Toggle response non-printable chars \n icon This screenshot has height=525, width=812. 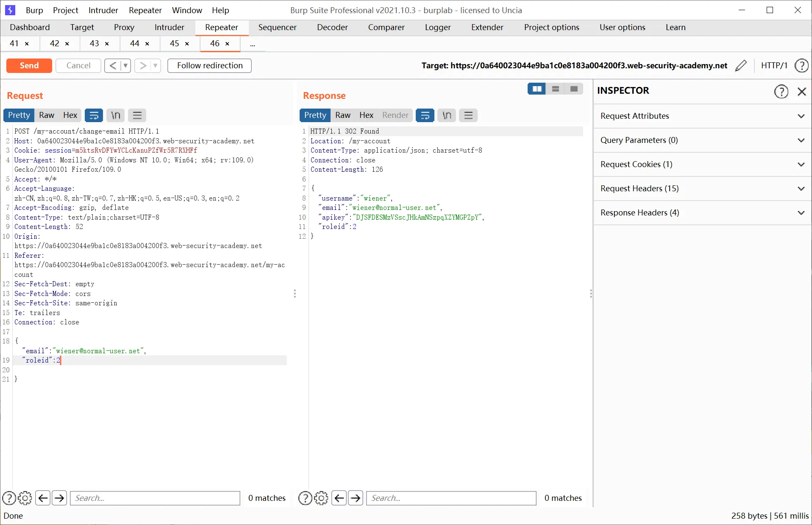pos(447,115)
